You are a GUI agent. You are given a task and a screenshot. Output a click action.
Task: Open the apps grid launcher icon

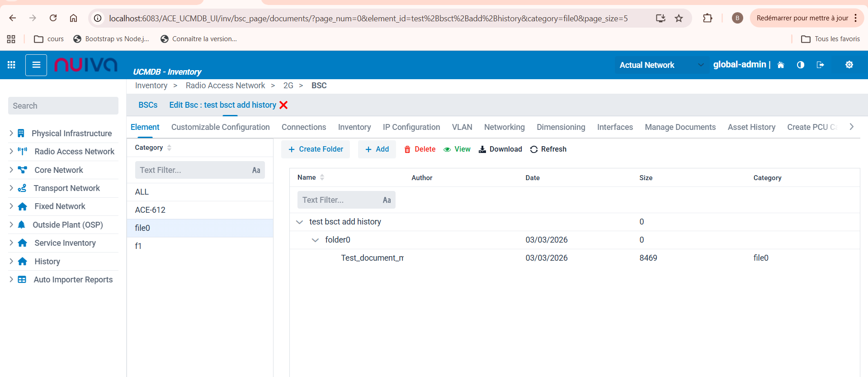point(12,65)
